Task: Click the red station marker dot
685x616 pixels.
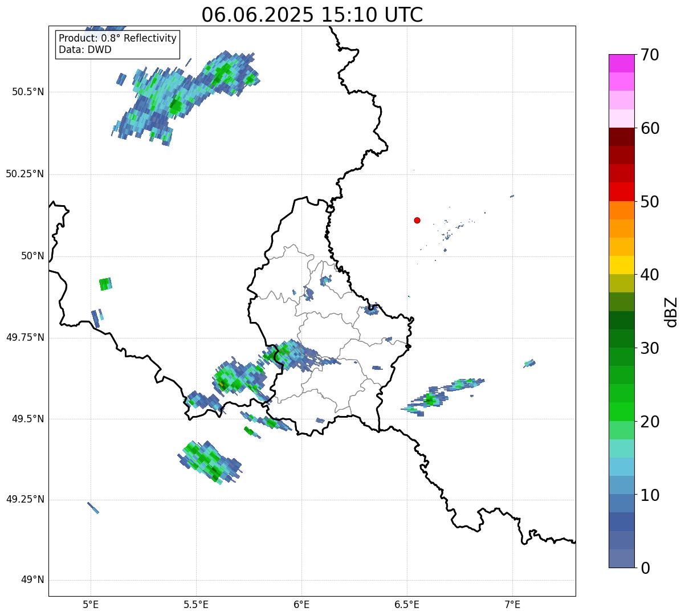Action: 417,220
